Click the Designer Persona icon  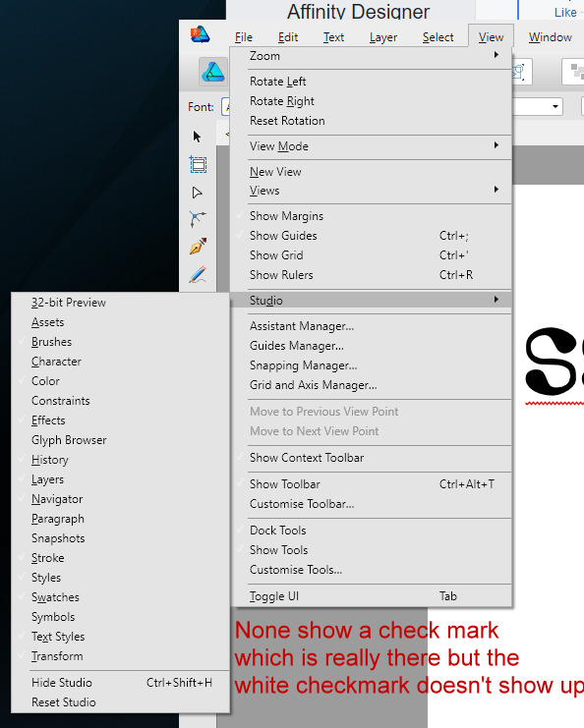click(212, 72)
